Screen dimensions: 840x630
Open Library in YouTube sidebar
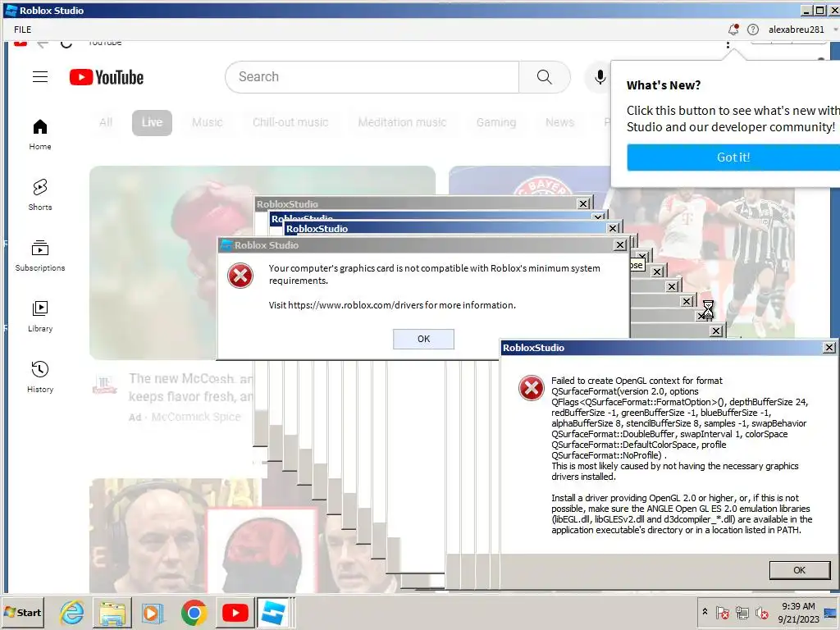(x=40, y=316)
